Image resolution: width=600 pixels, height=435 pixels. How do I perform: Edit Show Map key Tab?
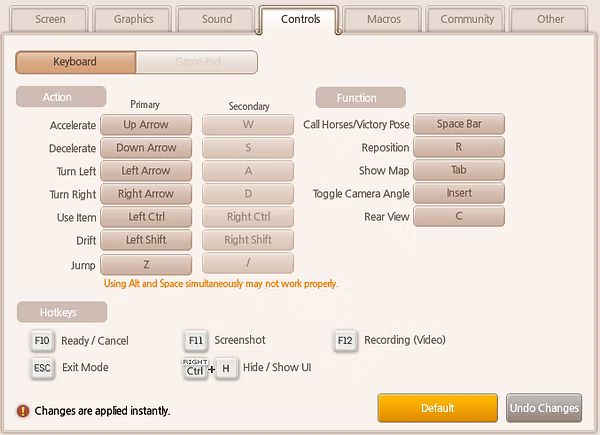459,170
